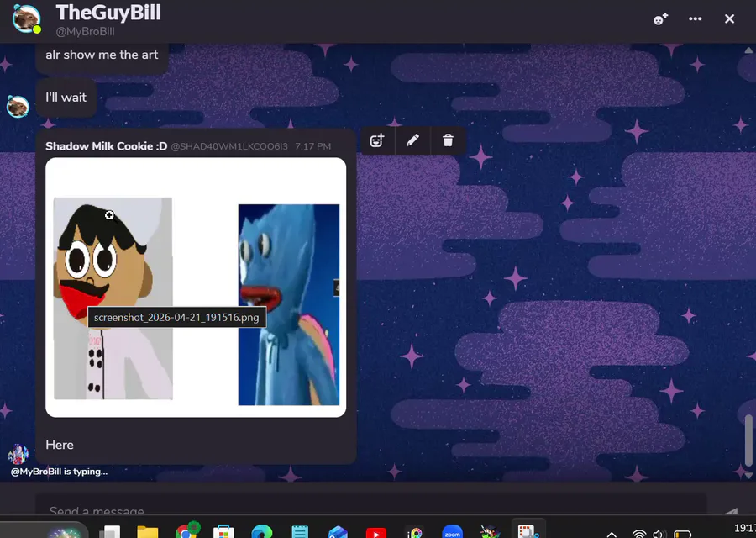Send the message with the paper plane icon
The height and width of the screenshot is (538, 756).
point(731,511)
